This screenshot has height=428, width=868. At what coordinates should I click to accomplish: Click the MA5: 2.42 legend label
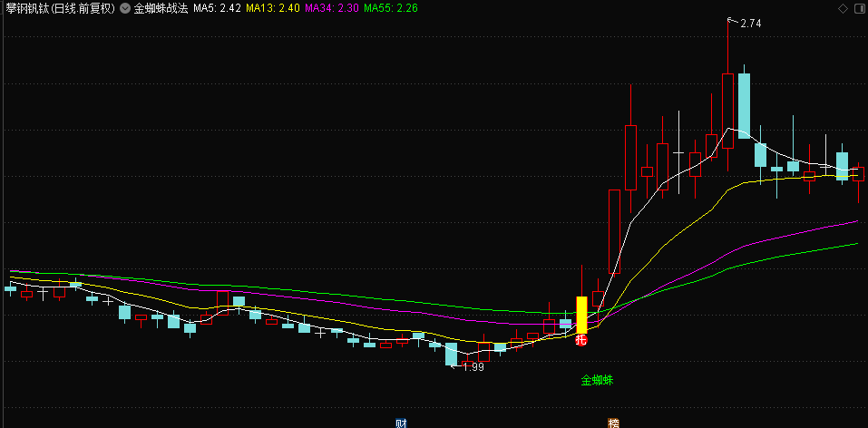(x=217, y=8)
